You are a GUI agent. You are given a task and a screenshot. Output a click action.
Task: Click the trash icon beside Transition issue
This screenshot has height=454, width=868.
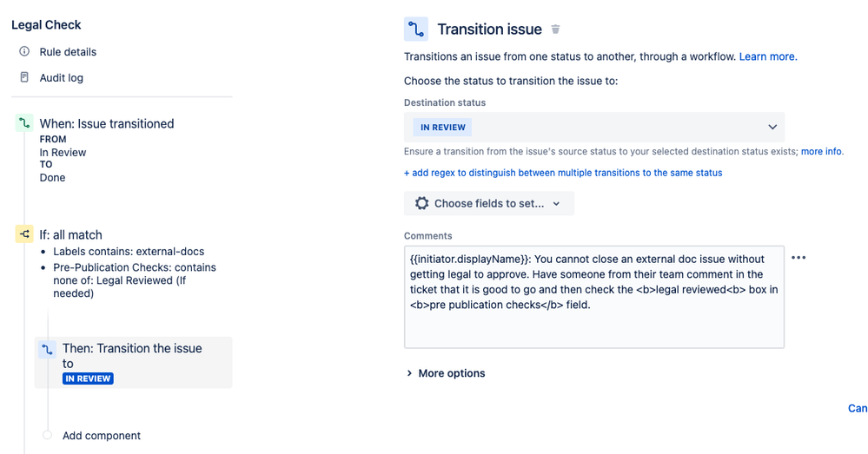point(555,30)
